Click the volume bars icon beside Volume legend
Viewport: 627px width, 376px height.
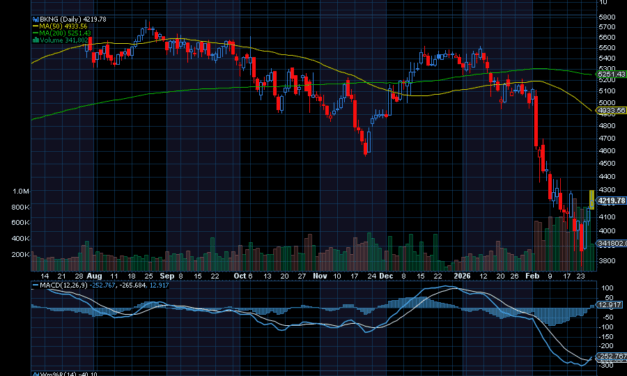(36, 40)
